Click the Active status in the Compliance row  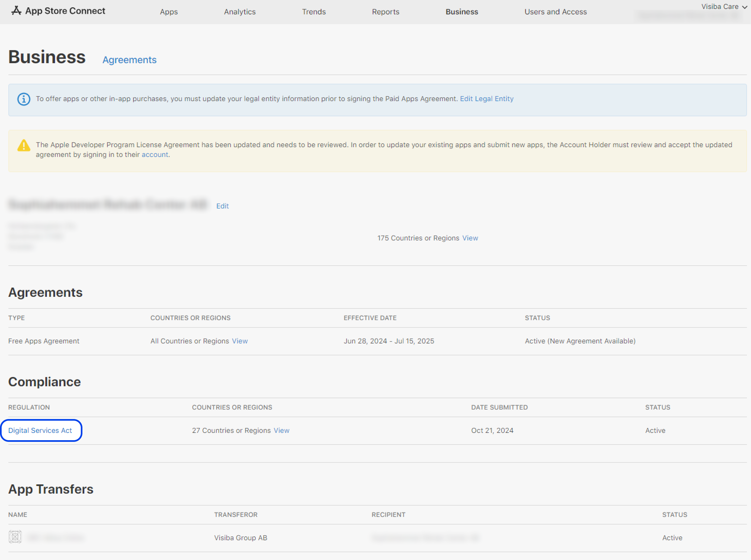click(x=655, y=430)
